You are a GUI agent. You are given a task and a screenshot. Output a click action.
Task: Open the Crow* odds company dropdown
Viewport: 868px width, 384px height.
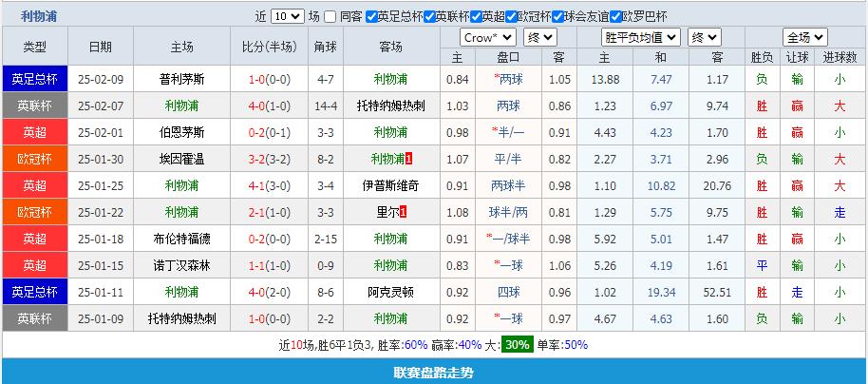pos(488,37)
